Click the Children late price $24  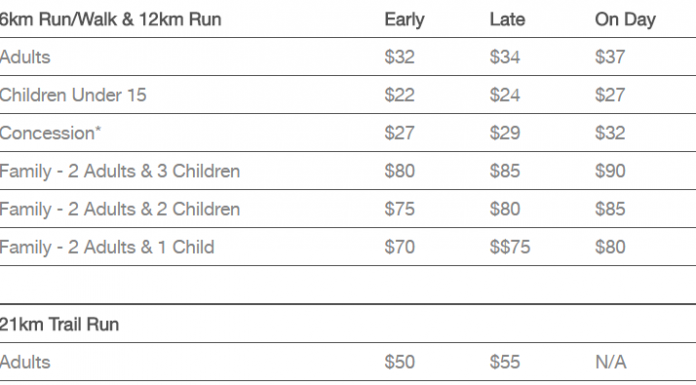505,95
